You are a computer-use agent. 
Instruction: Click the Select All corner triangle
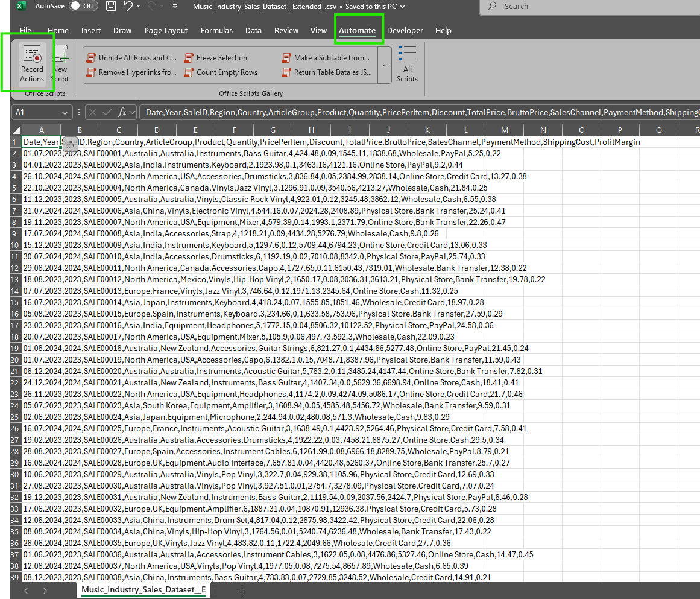[16, 130]
